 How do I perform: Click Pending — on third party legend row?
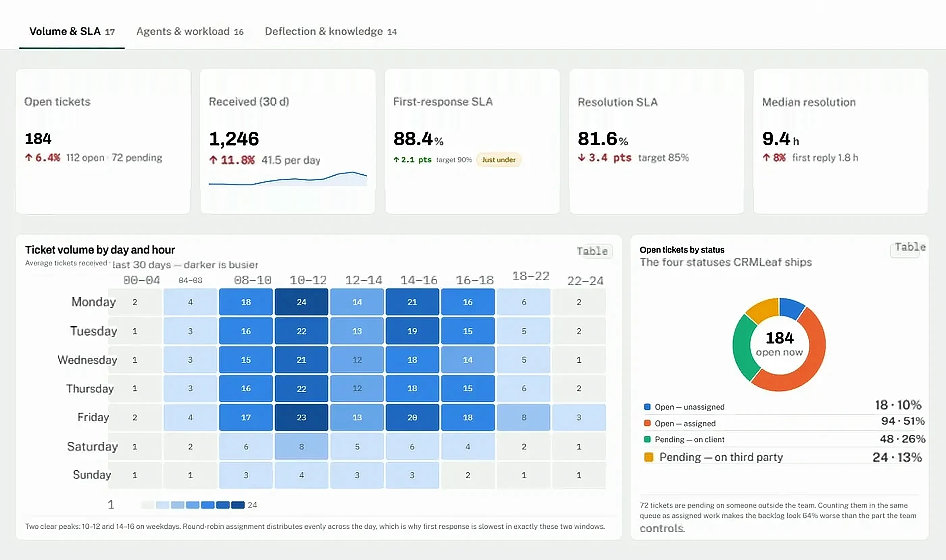[x=783, y=457]
